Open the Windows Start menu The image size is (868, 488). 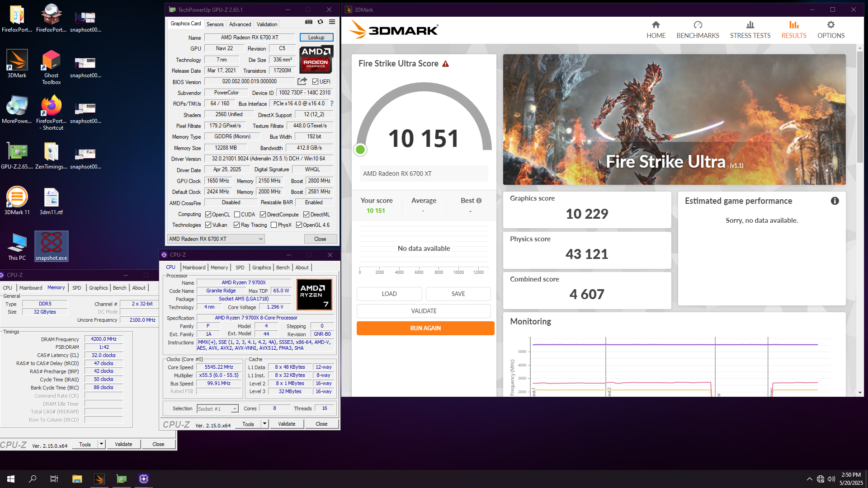point(11,479)
